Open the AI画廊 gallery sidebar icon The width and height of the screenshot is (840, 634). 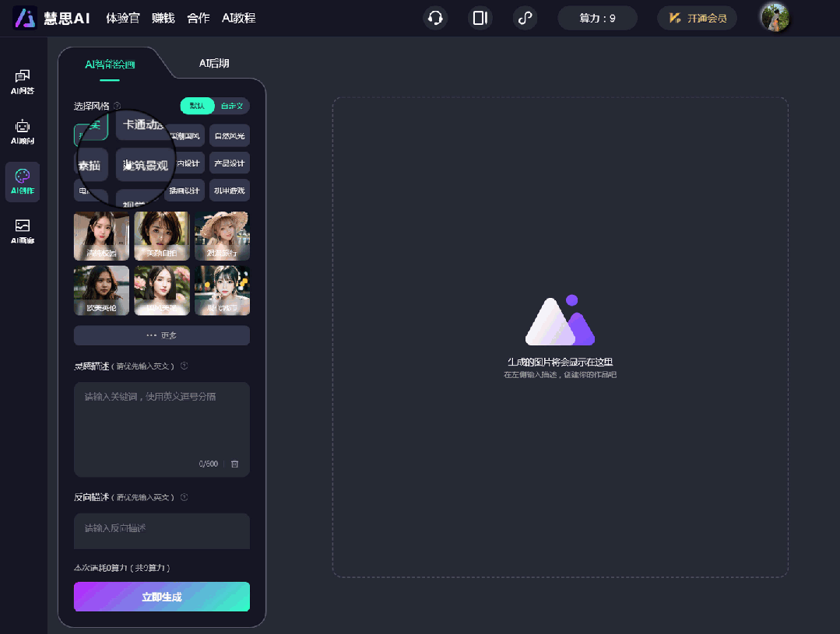tap(23, 231)
